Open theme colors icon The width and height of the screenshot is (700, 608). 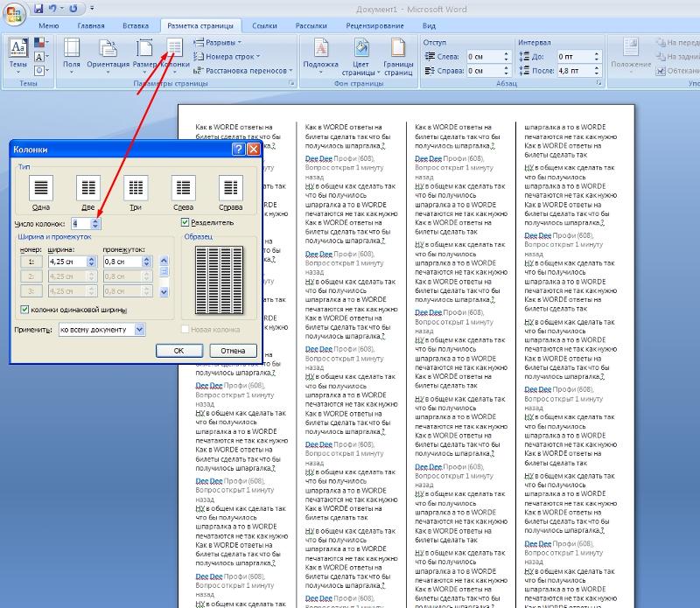[x=40, y=43]
